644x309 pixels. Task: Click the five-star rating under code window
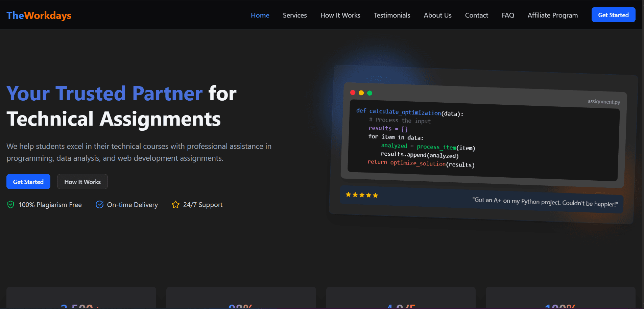pos(362,195)
